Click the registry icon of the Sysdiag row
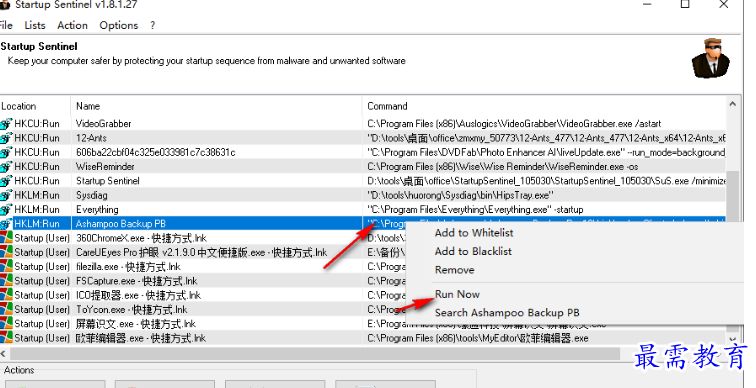Viewport: 756px width, 388px height. pyautogui.click(x=6, y=195)
